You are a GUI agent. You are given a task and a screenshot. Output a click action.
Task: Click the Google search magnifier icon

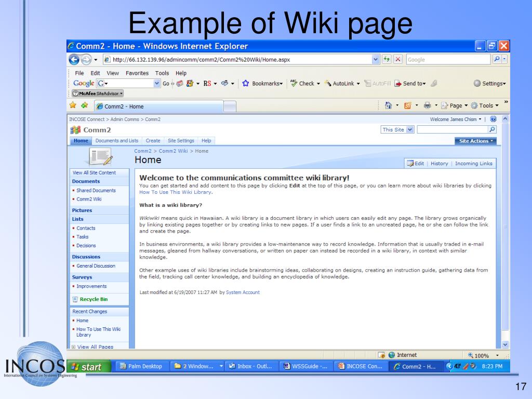497,59
